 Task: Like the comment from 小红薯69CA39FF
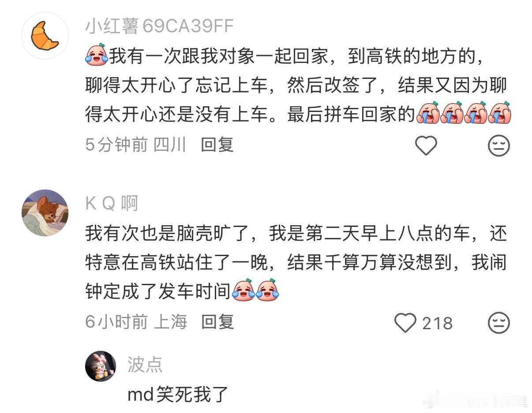[426, 145]
